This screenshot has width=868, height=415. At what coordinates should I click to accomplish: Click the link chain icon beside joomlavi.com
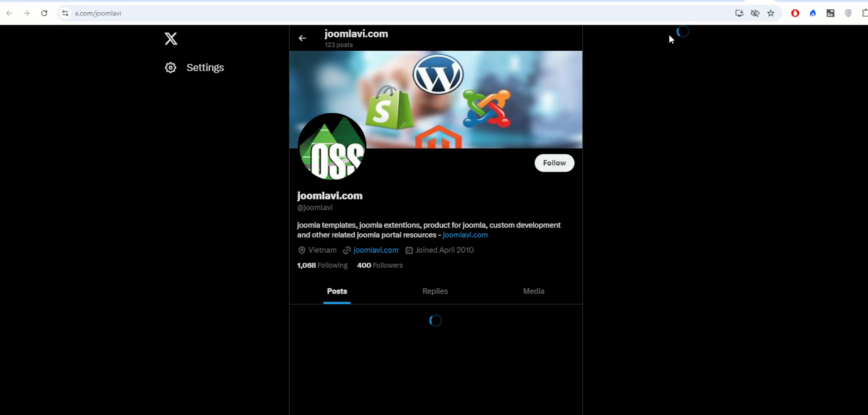click(347, 250)
